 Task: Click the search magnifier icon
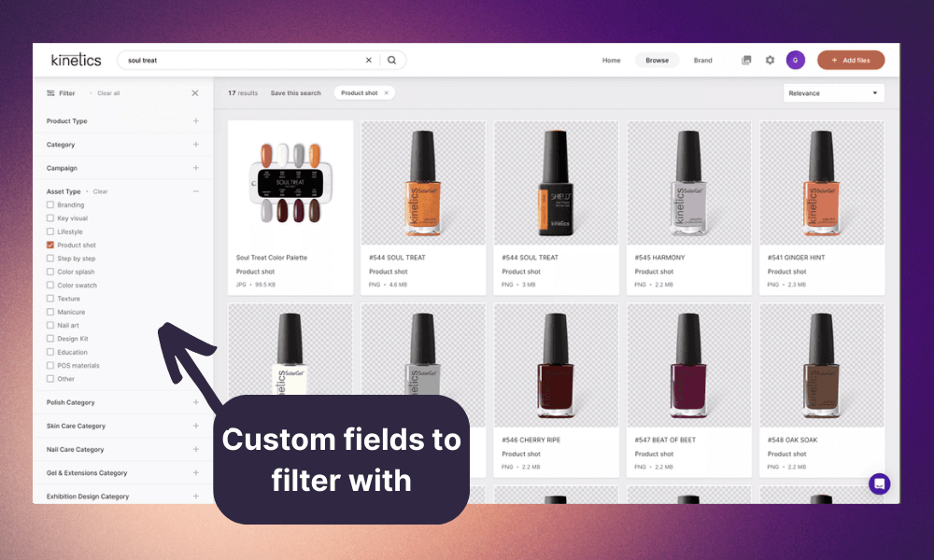point(391,59)
